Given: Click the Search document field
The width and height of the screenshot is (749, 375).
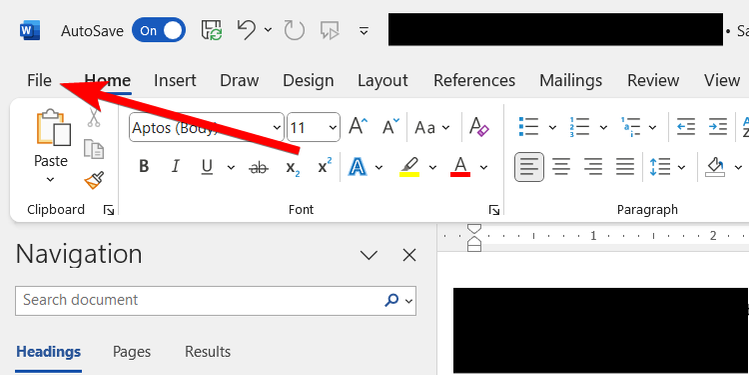Looking at the screenshot, I should click(215, 300).
